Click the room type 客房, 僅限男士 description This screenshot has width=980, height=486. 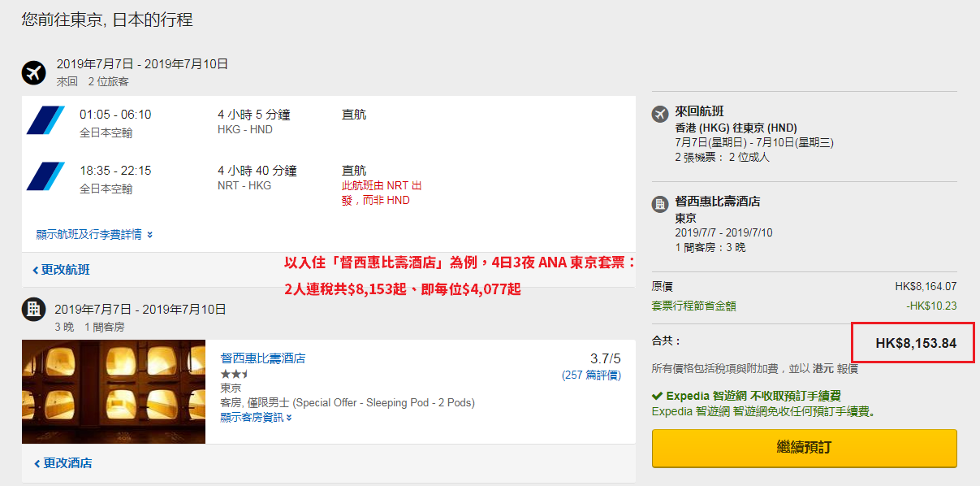348,402
